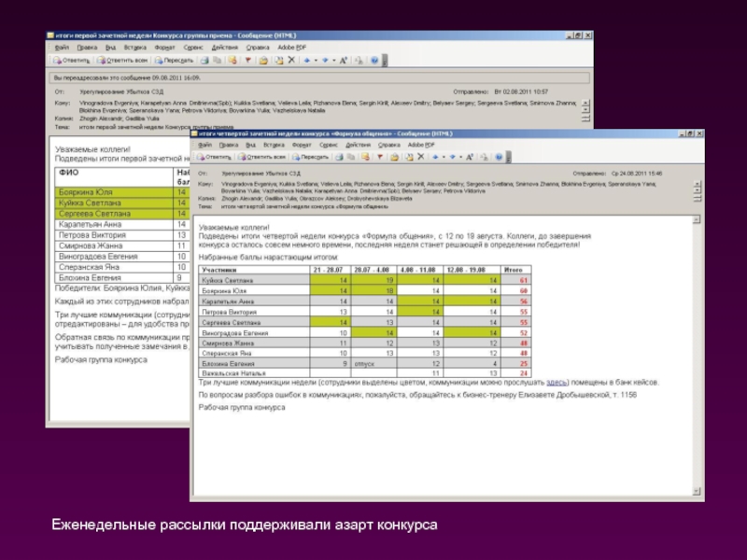Open Help with the back window question-mark icon
Viewport: 747px width, 560px height.
pos(374,60)
